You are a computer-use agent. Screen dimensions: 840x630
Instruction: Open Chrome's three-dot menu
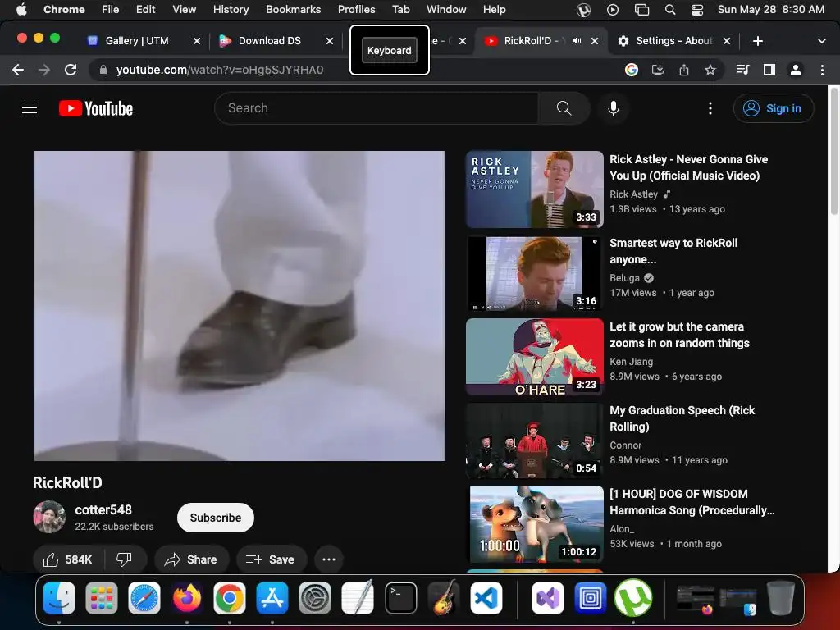point(822,70)
